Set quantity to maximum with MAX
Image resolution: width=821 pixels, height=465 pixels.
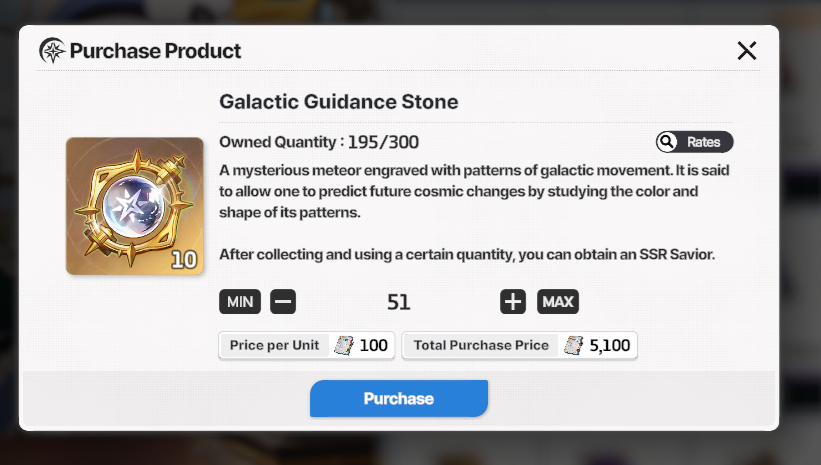(558, 302)
